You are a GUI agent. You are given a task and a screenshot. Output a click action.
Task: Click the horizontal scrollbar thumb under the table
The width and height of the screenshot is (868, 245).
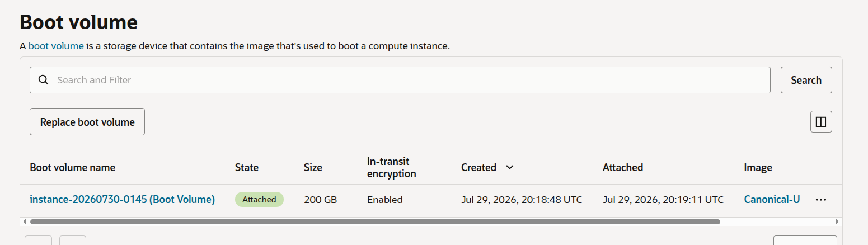[375, 222]
